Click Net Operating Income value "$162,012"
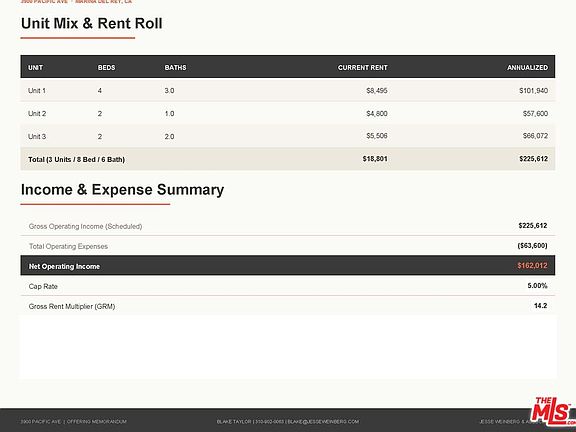Viewport: 576px width, 432px height. click(x=532, y=266)
